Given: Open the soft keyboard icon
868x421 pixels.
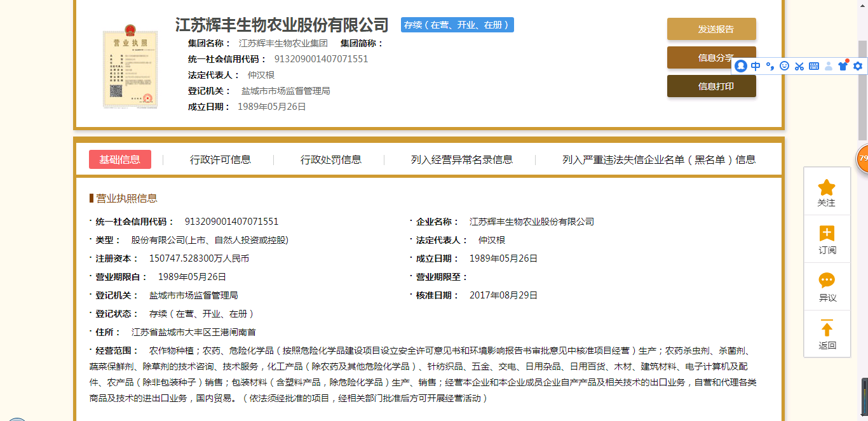Looking at the screenshot, I should click(x=814, y=66).
